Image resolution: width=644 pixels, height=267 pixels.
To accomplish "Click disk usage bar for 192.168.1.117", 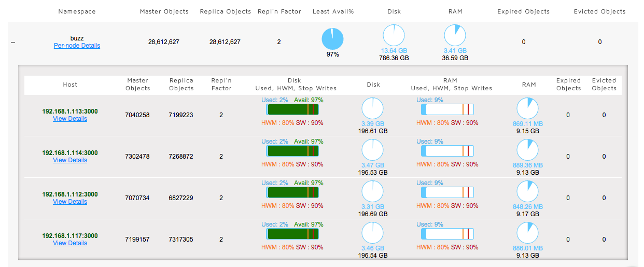I will click(x=292, y=234).
